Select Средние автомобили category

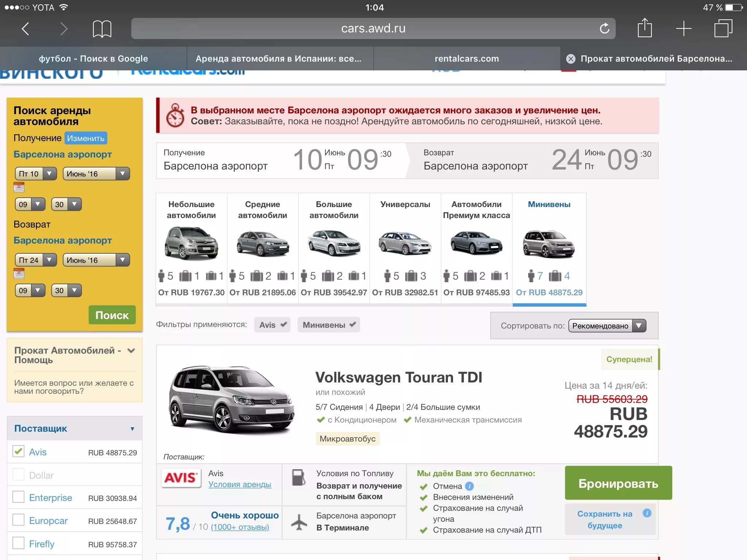[x=263, y=249]
